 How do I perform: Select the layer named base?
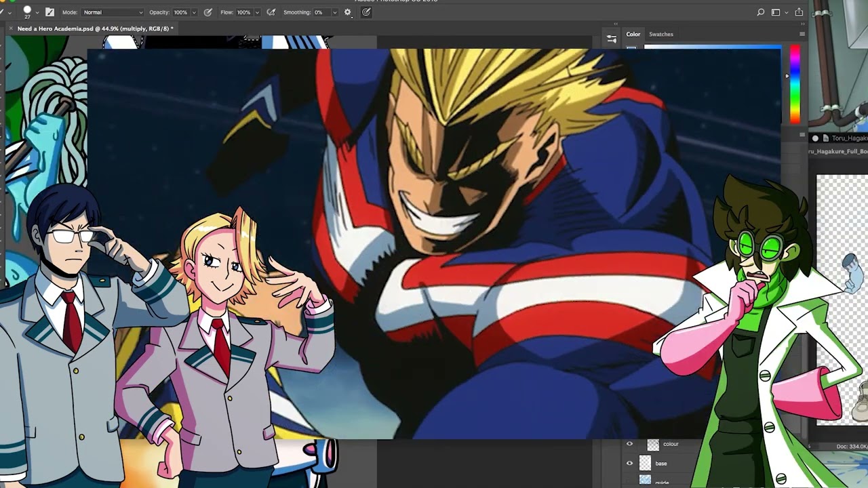661,464
